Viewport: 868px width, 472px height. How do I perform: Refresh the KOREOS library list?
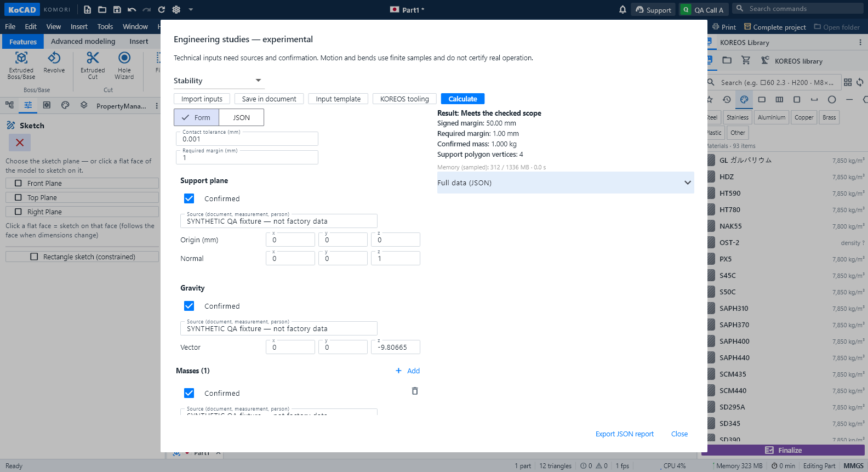pyautogui.click(x=860, y=82)
